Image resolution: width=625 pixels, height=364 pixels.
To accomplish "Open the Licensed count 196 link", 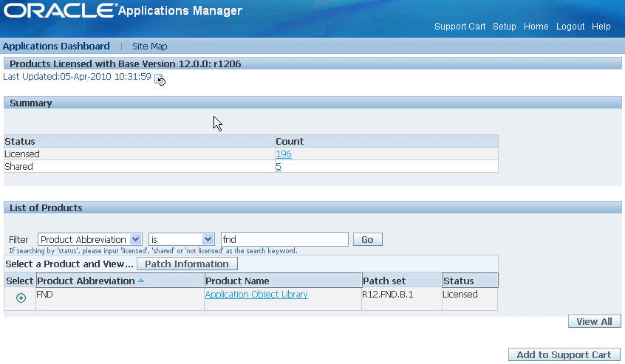I will pos(284,154).
